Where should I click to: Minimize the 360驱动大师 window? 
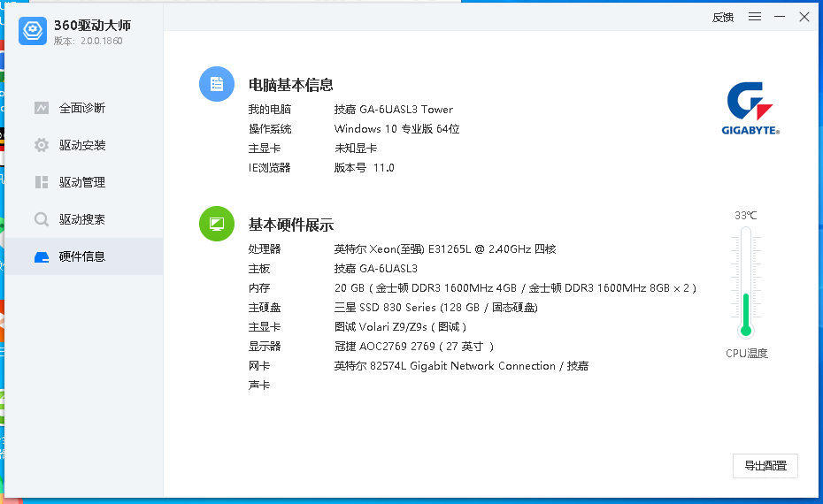click(780, 17)
